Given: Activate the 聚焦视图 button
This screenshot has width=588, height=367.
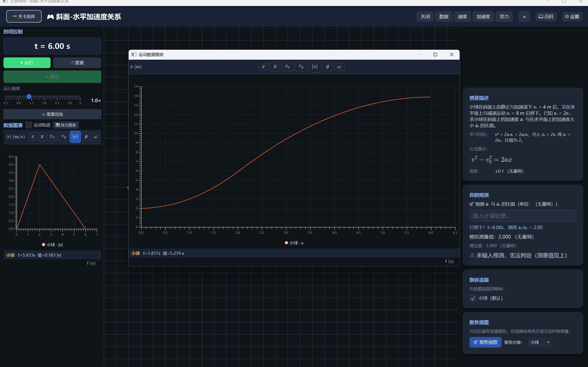Looking at the screenshot, I should [x=485, y=342].
